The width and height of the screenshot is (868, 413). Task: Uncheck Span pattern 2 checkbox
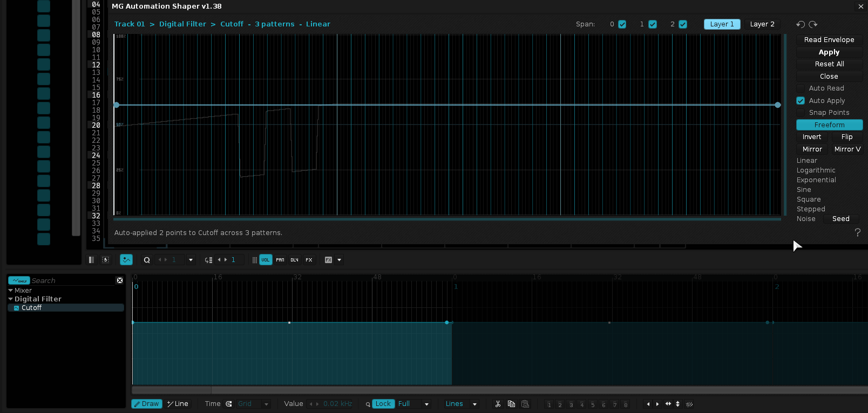point(683,24)
